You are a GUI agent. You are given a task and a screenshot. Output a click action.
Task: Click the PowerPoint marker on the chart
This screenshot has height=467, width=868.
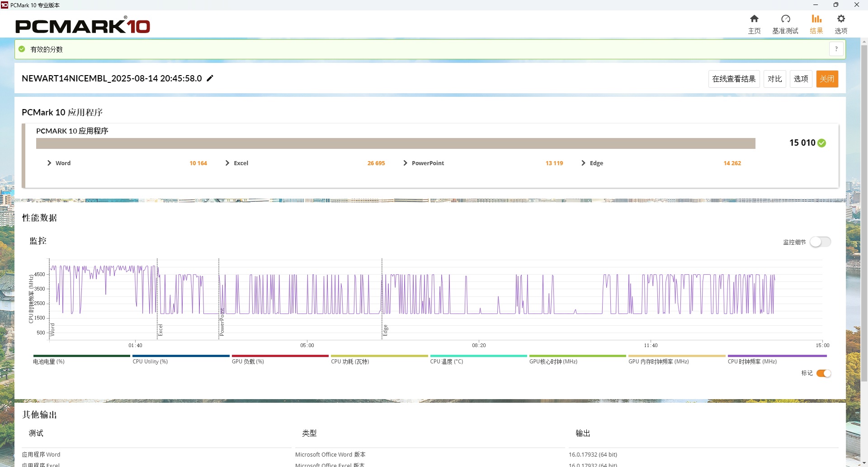(222, 322)
